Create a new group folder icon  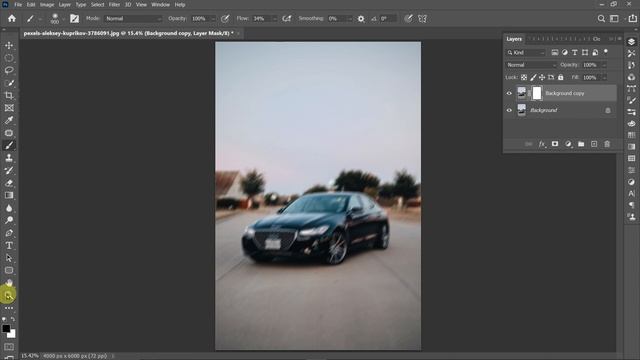[581, 144]
